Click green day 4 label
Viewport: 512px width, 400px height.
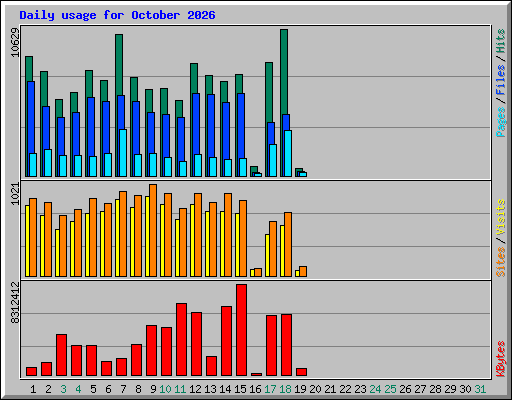[78, 389]
